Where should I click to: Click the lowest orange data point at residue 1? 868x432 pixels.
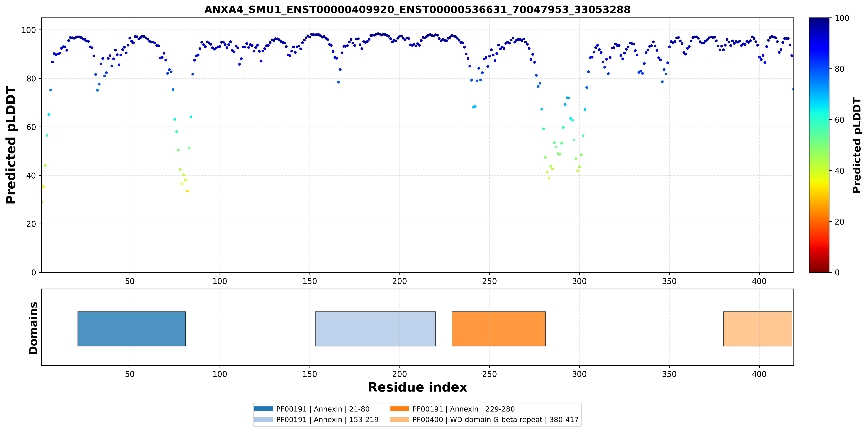[42, 202]
